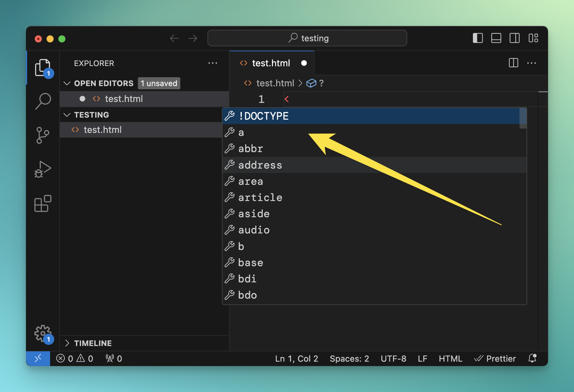
Task: Toggle the bottom panel visibility
Action: pos(496,38)
